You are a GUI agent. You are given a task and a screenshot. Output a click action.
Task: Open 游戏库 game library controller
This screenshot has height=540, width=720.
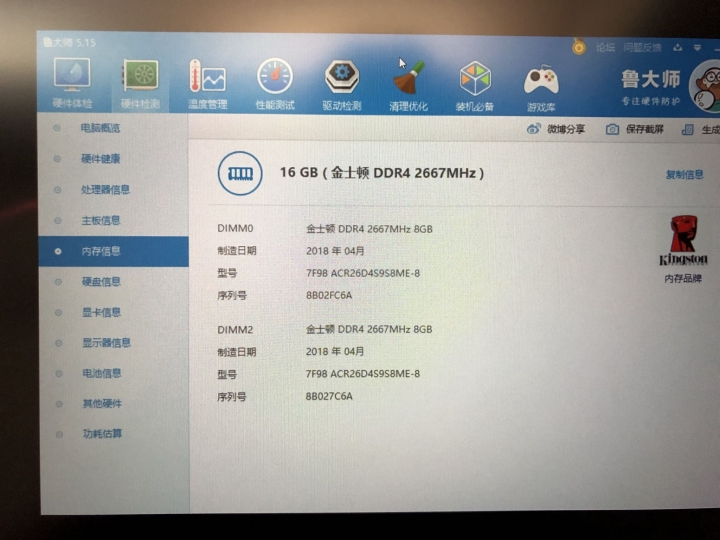point(541,87)
